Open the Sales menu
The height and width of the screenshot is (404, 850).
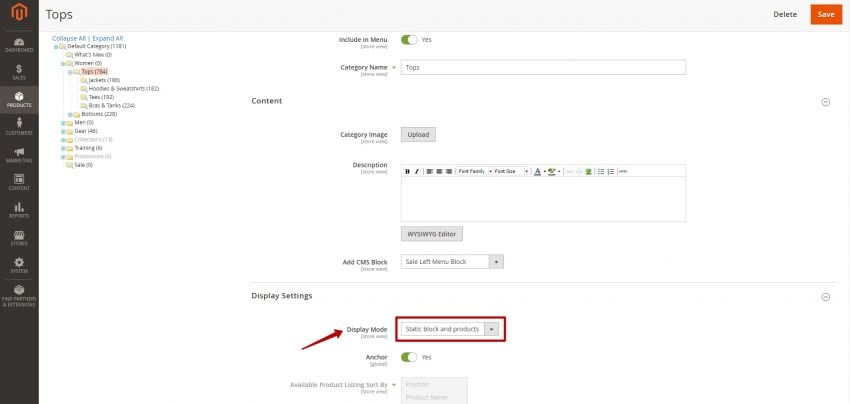click(x=19, y=73)
